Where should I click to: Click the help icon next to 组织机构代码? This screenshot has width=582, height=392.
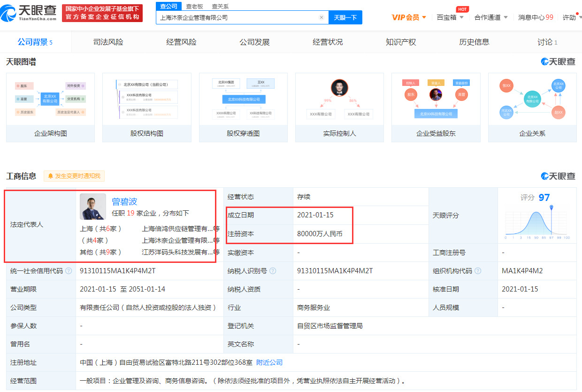(x=478, y=271)
